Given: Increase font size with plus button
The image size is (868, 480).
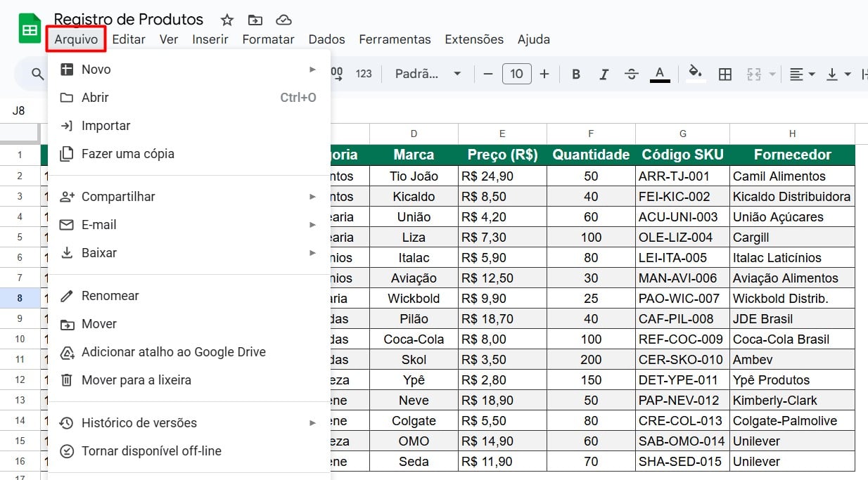Looking at the screenshot, I should pyautogui.click(x=544, y=74).
